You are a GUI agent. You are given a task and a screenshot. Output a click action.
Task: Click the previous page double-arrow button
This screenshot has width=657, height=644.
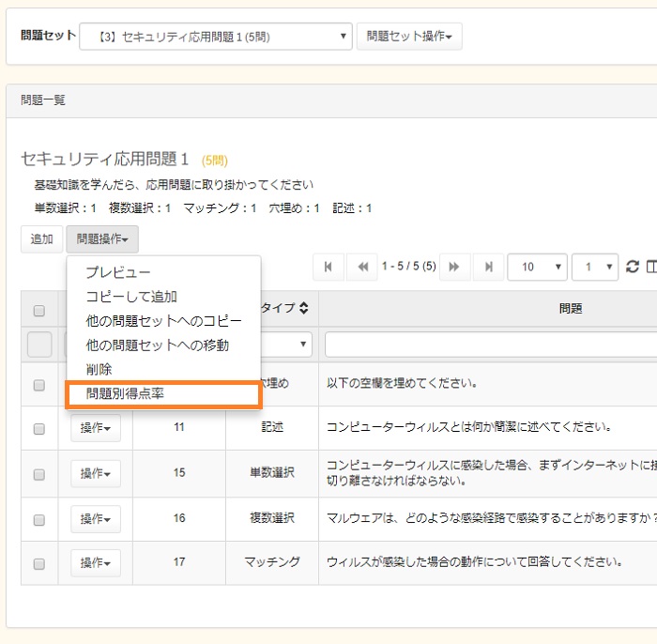point(361,268)
